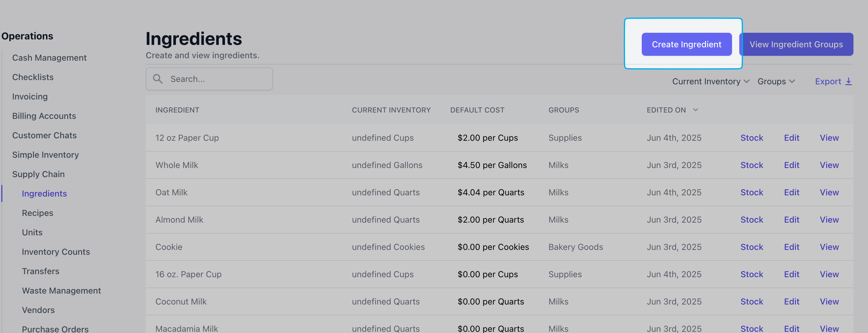Click Edit for Cookie row
The width and height of the screenshot is (868, 333).
coord(791,247)
